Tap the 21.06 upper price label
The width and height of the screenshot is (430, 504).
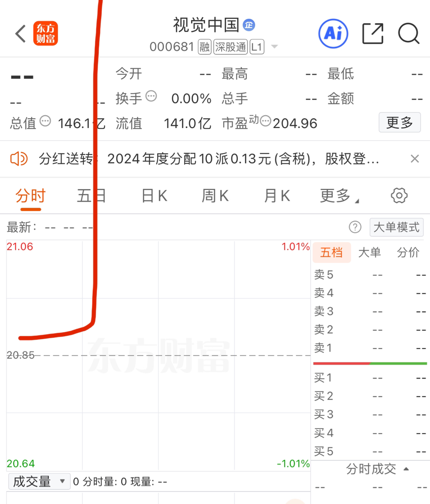click(20, 247)
